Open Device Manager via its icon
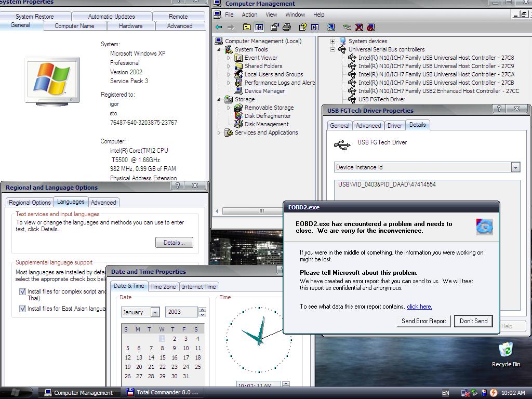532x399 pixels. [238, 91]
